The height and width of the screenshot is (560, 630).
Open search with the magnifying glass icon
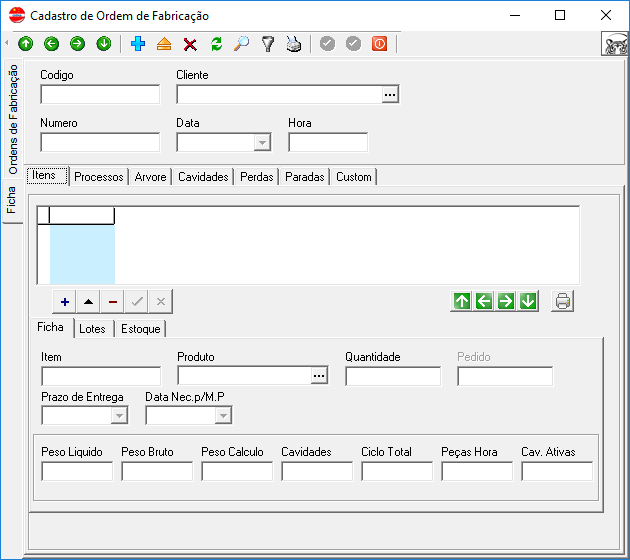242,44
